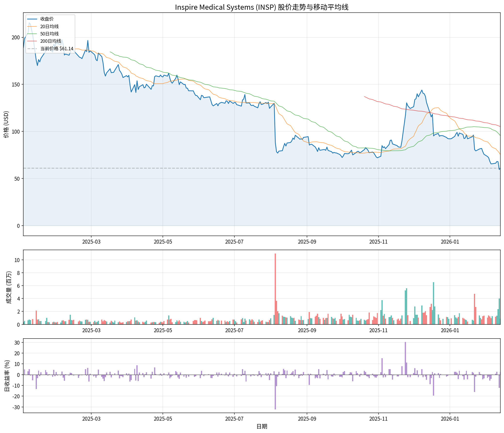
Task: Click the 成交量 (百万) y-axis label
Action: point(9,287)
